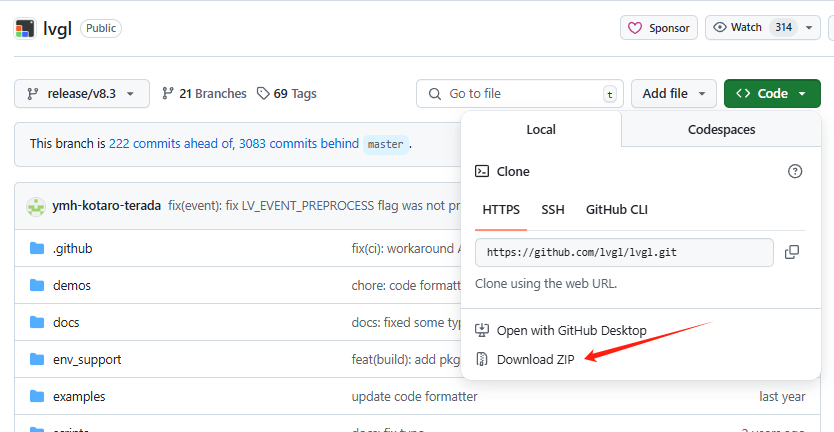This screenshot has width=834, height=432.
Task: Click the tag icon beside 69 Tags
Action: tap(263, 94)
